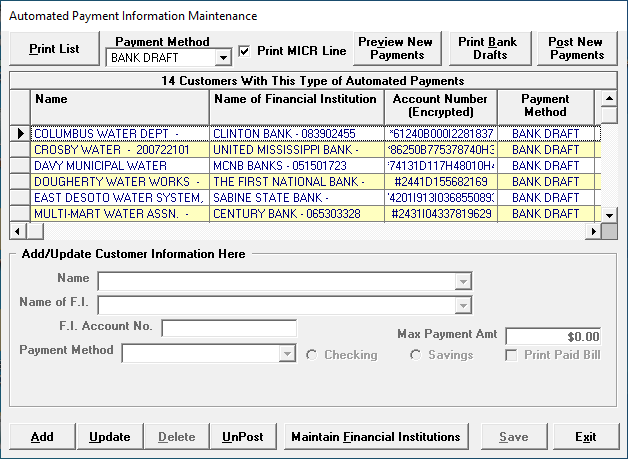Image resolution: width=628 pixels, height=459 pixels.
Task: Open the Name combo box dropdown arrow
Action: point(463,282)
